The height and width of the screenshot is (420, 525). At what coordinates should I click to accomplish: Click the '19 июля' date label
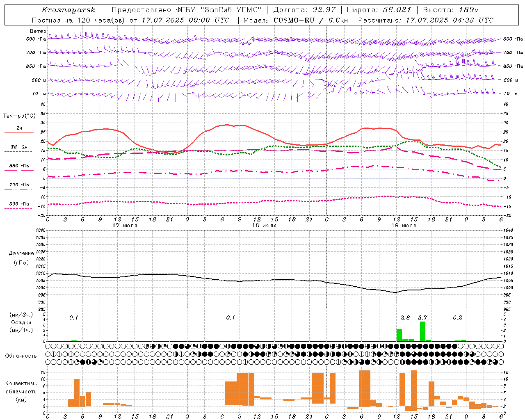(x=404, y=226)
